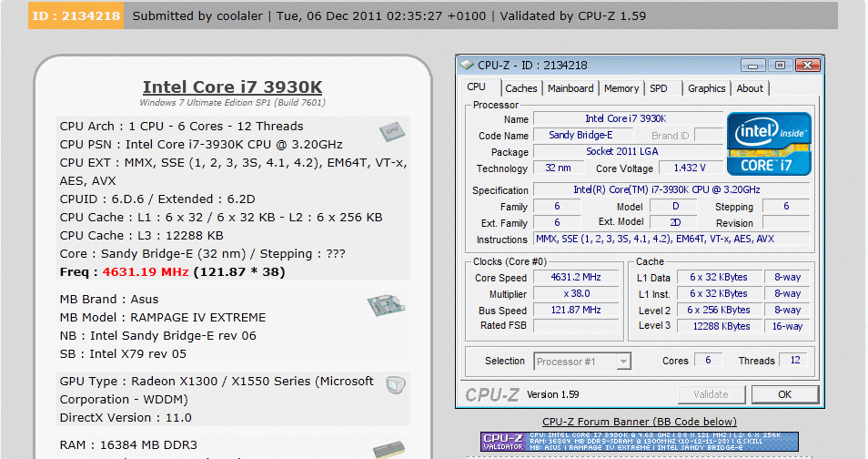Click the Package field Socket 2011 LGA
The height and width of the screenshot is (459, 868).
pos(628,151)
